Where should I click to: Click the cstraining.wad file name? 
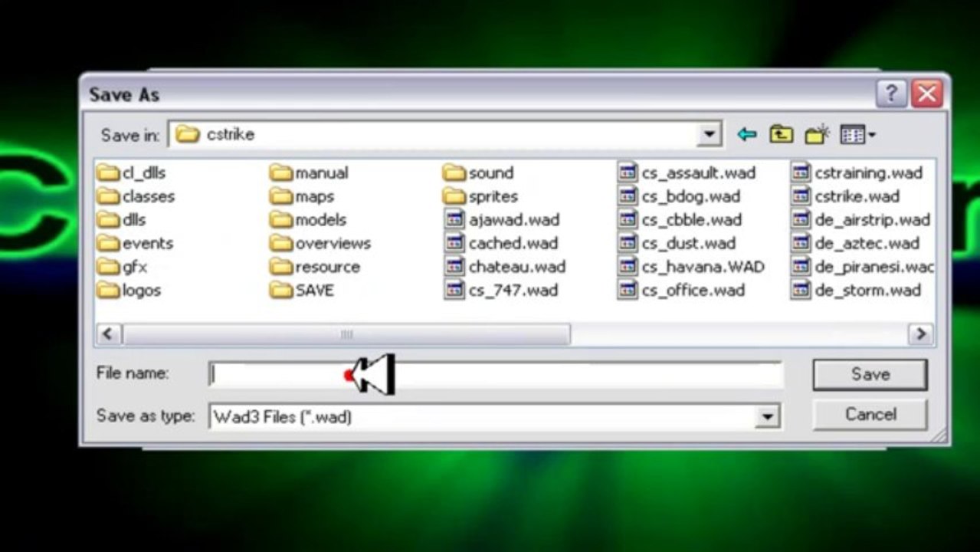click(869, 173)
